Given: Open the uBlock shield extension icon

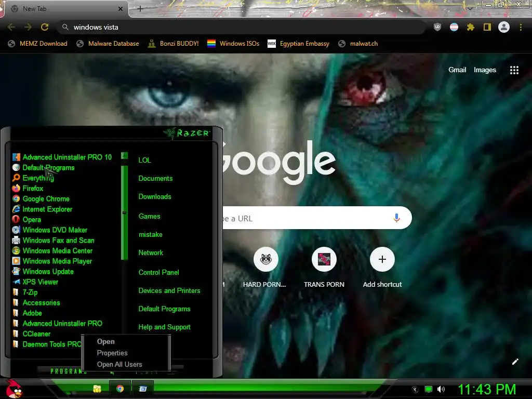Looking at the screenshot, I should click(x=437, y=27).
